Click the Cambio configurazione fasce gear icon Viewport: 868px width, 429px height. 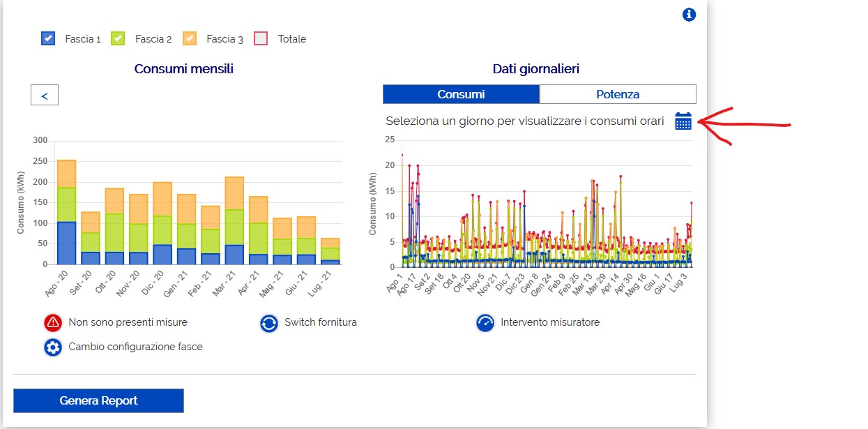point(53,347)
